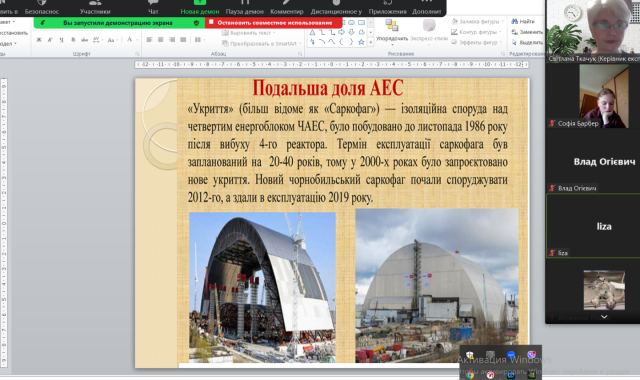Click Найти in editing group

(x=523, y=21)
